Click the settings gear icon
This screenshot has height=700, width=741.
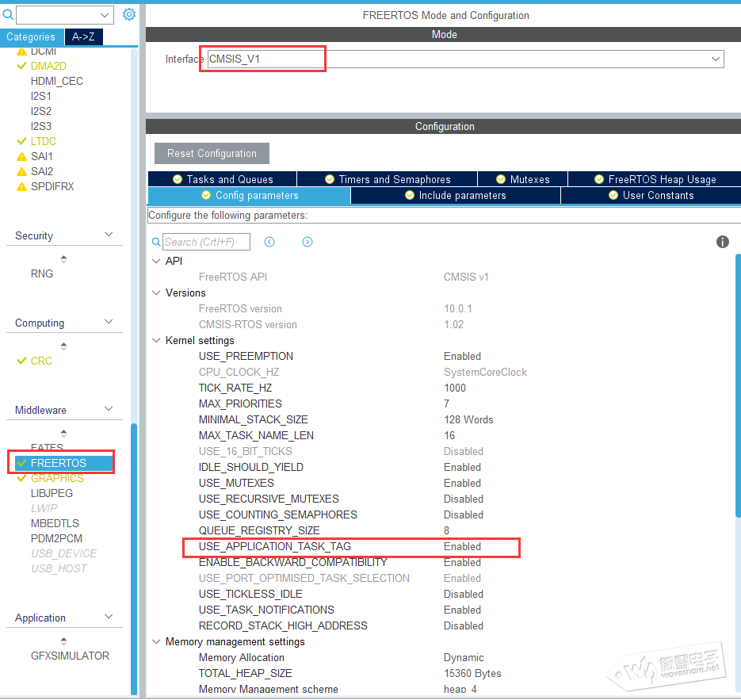point(129,14)
